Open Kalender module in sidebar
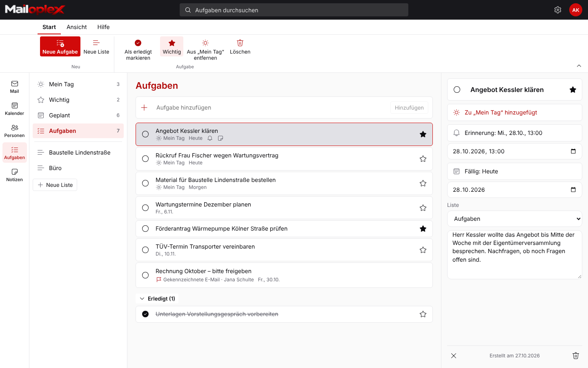Viewport: 588px width, 368px height. click(x=15, y=109)
